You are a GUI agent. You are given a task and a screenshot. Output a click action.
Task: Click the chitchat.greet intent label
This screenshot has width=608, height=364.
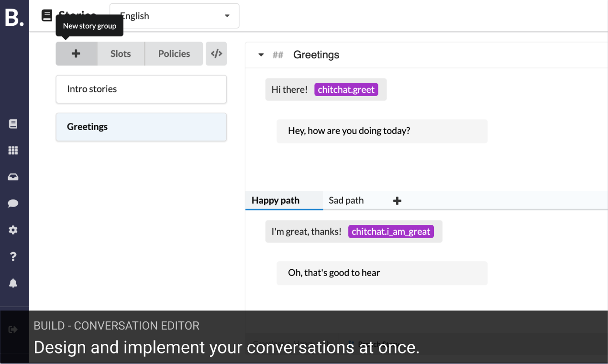tap(346, 89)
